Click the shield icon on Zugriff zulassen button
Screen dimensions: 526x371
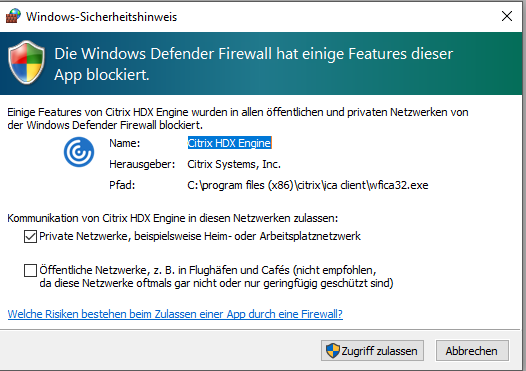click(x=332, y=351)
